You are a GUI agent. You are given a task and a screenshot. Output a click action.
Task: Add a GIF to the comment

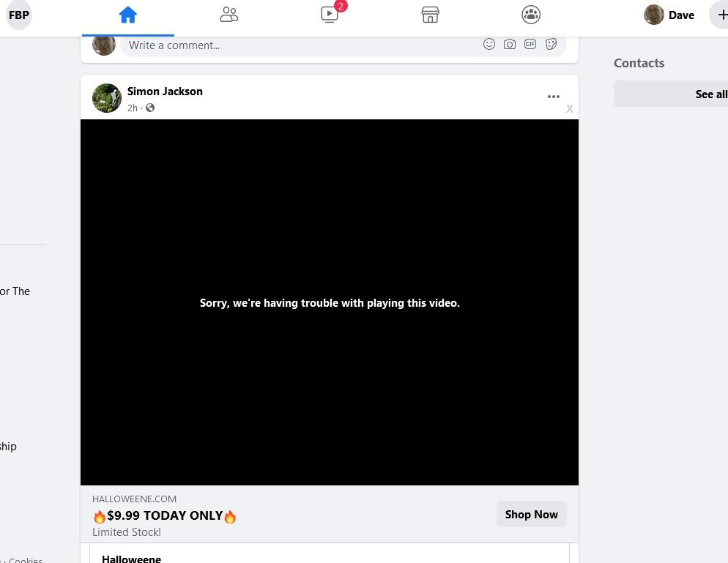coord(530,45)
